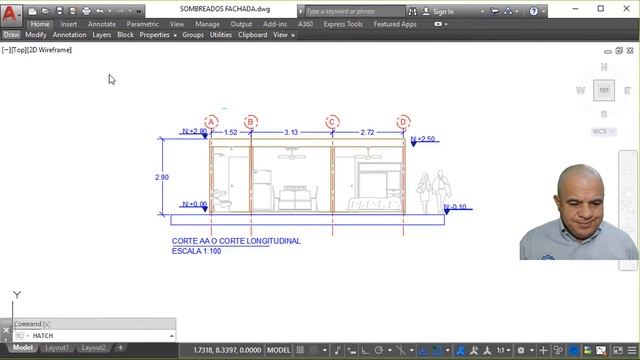Open the Autodesk App Store cart icon
Screen dimensions: 640x360
click(494, 11)
